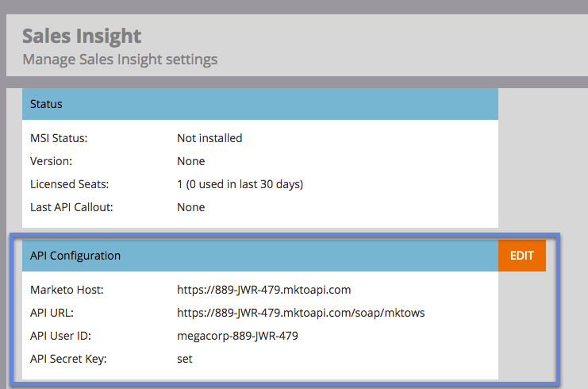The height and width of the screenshot is (389, 588).
Task: Select the Last API Callout label
Action: (71, 207)
